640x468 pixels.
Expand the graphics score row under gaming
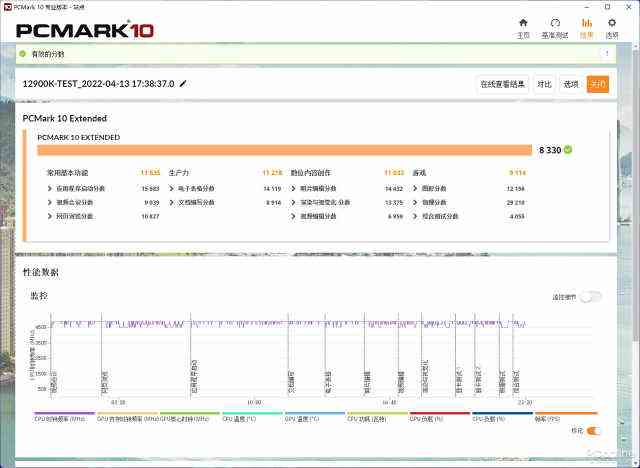417,188
